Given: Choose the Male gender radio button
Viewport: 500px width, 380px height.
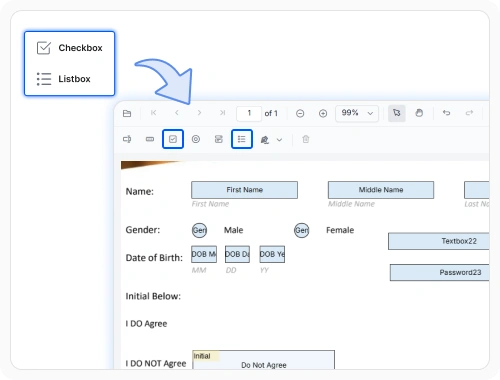Looking at the screenshot, I should coord(199,230).
